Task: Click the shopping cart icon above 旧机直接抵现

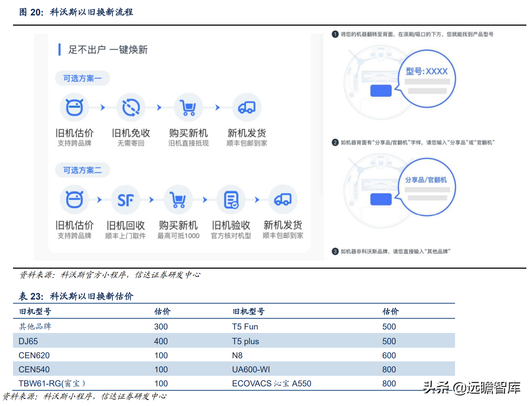Action: pos(188,107)
